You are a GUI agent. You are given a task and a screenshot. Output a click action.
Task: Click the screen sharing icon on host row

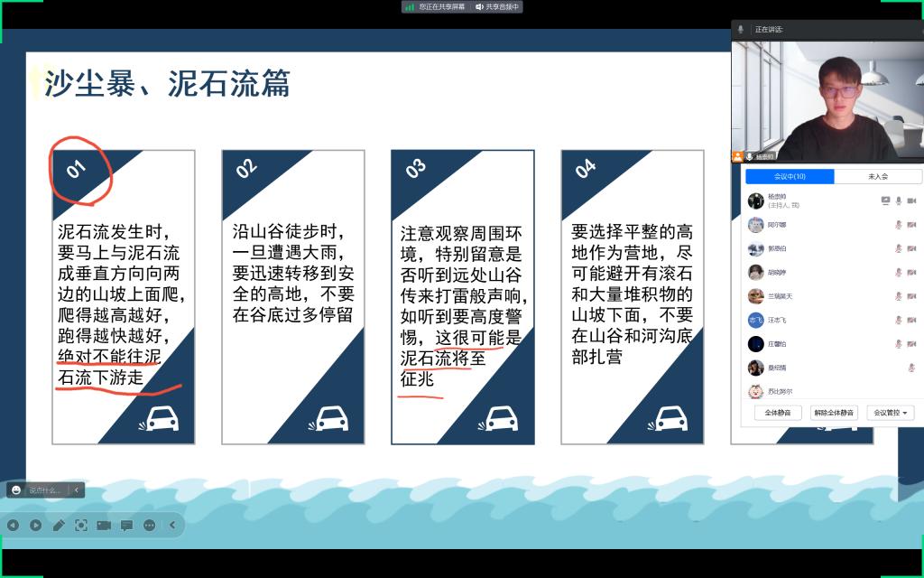(885, 200)
